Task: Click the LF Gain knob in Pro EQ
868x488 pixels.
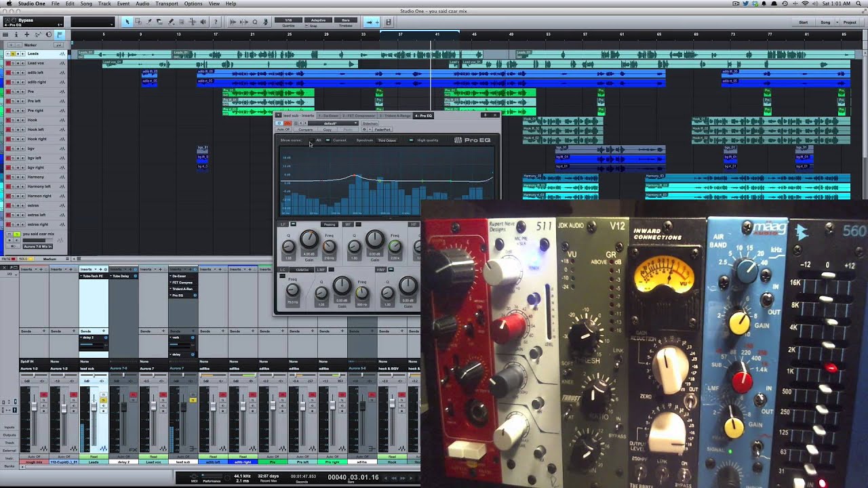Action: pos(309,239)
